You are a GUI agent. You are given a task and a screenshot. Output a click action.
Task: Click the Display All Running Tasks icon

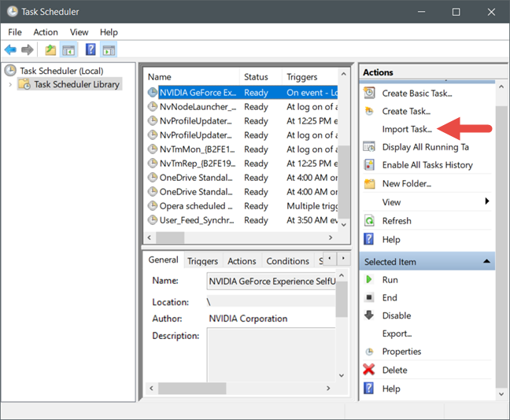click(x=369, y=146)
